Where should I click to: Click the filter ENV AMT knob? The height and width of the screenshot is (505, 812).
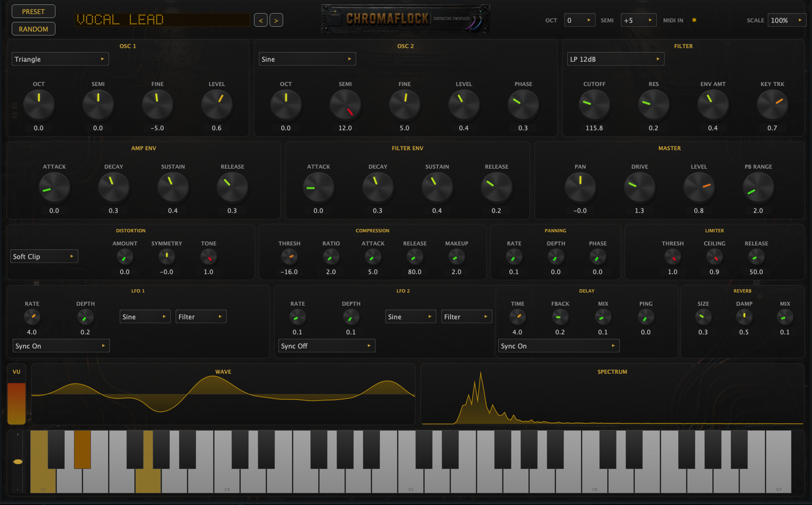(x=713, y=104)
